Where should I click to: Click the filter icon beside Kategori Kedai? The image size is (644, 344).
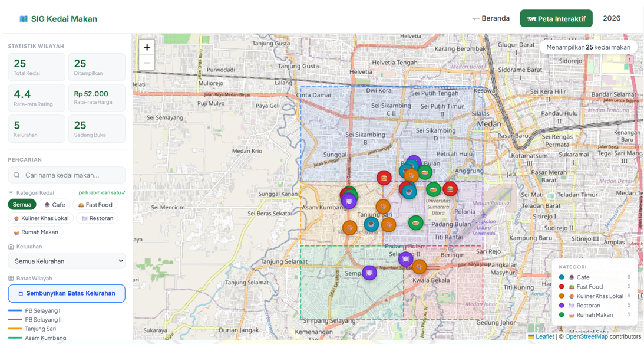[11, 192]
